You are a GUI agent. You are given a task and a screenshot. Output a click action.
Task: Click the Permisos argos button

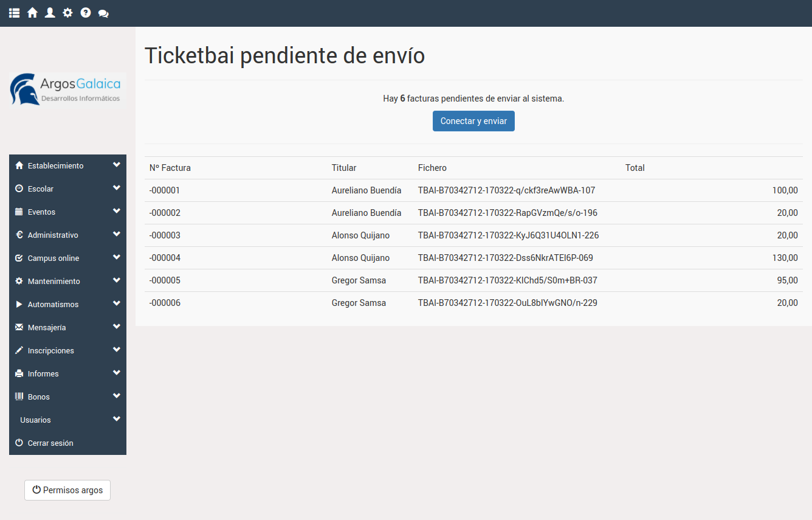point(67,490)
